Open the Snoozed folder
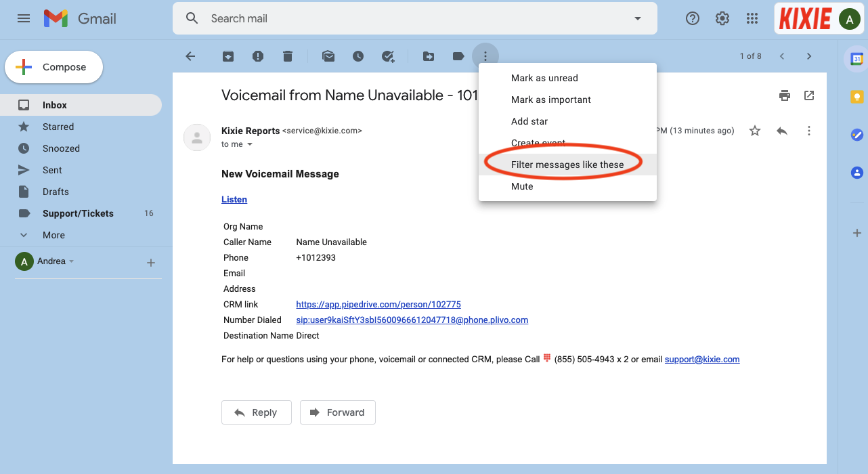Screen dimensions: 868x474 [x=81, y=148]
